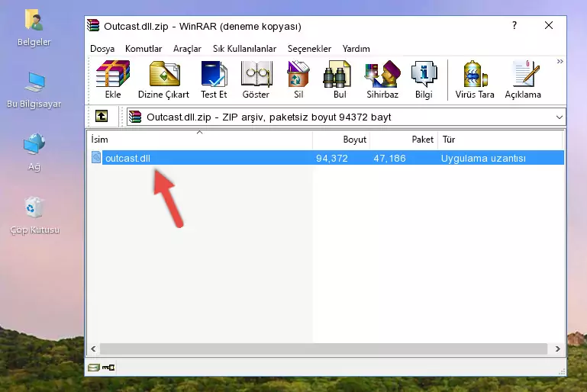Sort by Tür column header
The width and height of the screenshot is (587, 392).
pos(500,140)
